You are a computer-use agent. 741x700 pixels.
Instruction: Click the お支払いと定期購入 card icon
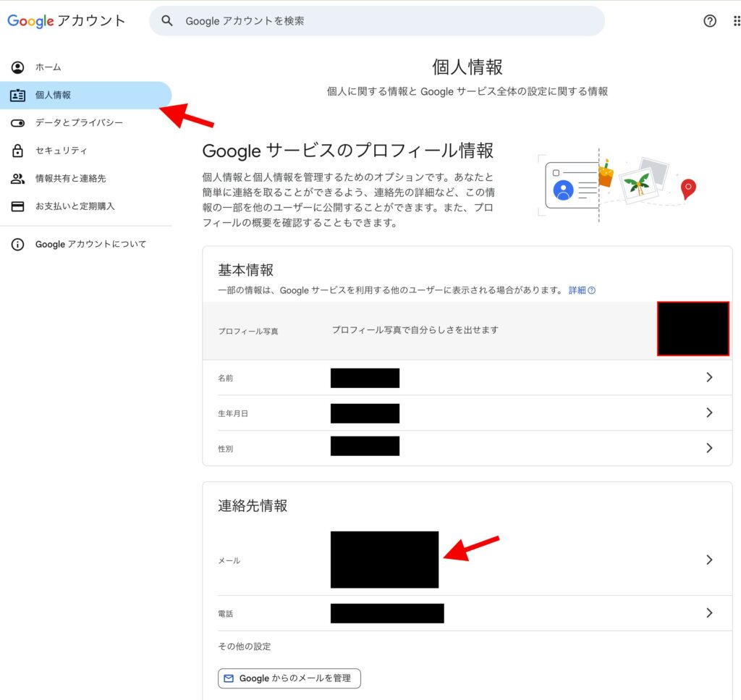[x=18, y=206]
